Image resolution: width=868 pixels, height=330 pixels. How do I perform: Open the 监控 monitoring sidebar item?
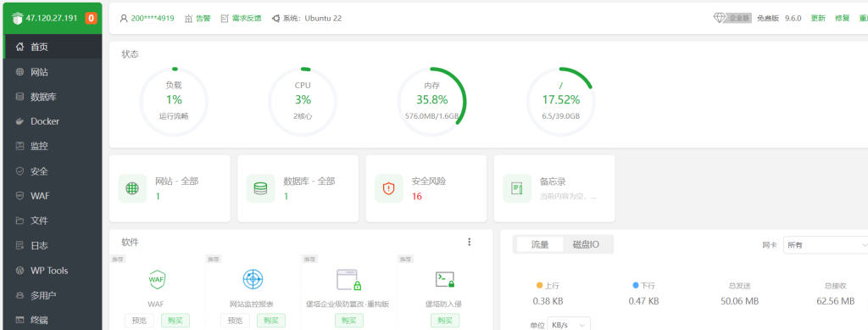click(53, 146)
